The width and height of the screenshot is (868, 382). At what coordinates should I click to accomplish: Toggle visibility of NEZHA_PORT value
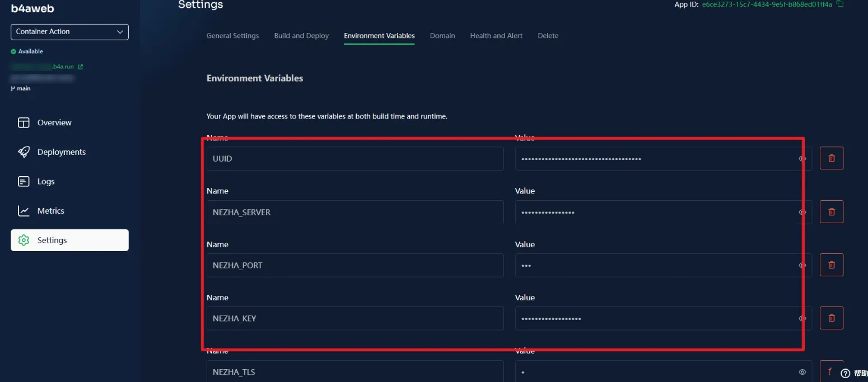click(802, 265)
